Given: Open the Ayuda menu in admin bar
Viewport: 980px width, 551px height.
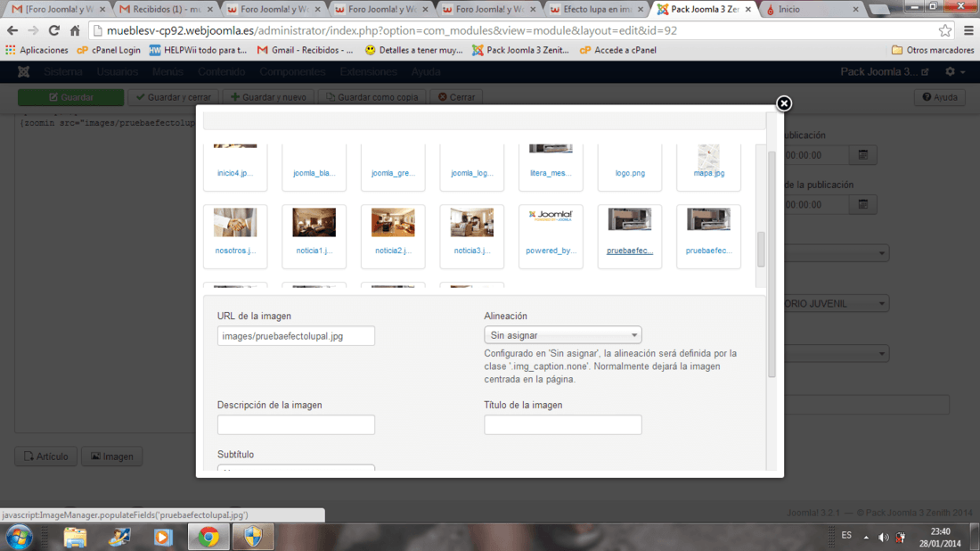Looking at the screenshot, I should tap(426, 72).
